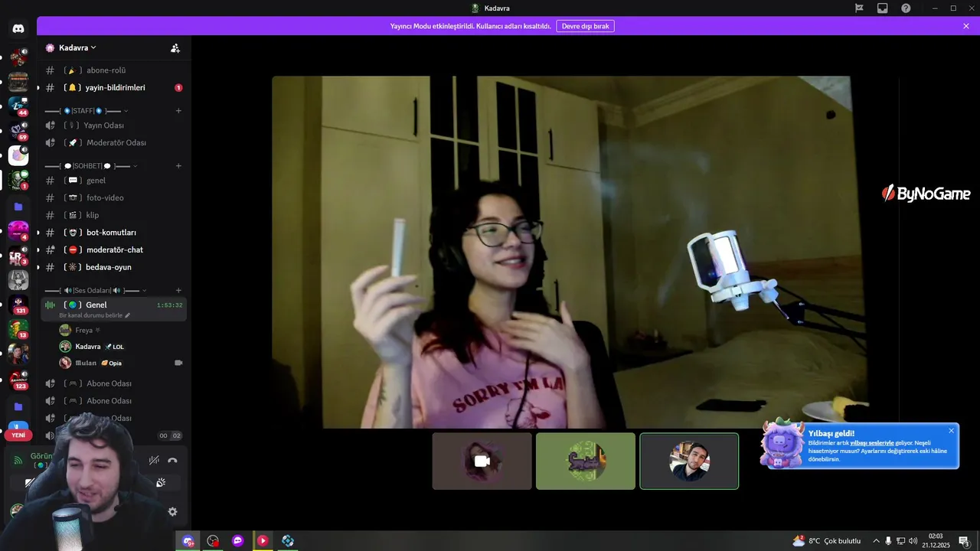Open weather widget showing 8°C Çok bulutlu

click(827, 541)
